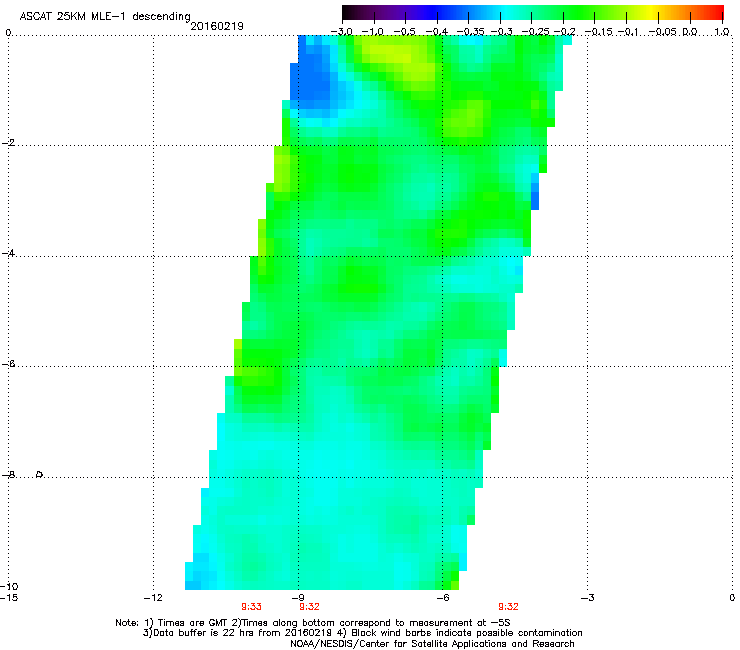740x650 pixels.
Task: Select the "-0.35" color scale label
Action: click(471, 32)
